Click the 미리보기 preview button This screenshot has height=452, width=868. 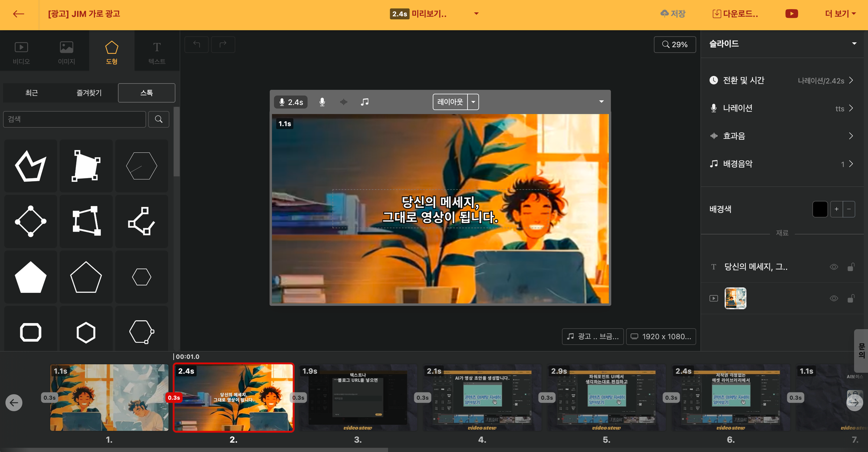pyautogui.click(x=419, y=14)
